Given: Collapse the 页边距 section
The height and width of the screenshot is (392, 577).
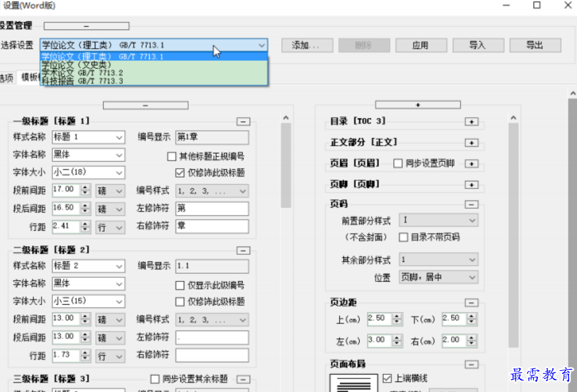Looking at the screenshot, I should 471,303.
